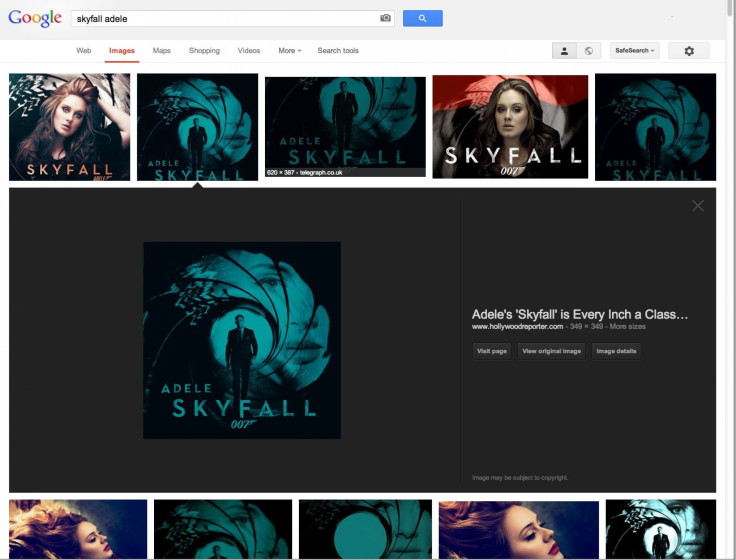Viewport: 736px width, 560px height.
Task: Click the 620 × 387 - telegraph.co.uk caption
Action: pyautogui.click(x=305, y=172)
